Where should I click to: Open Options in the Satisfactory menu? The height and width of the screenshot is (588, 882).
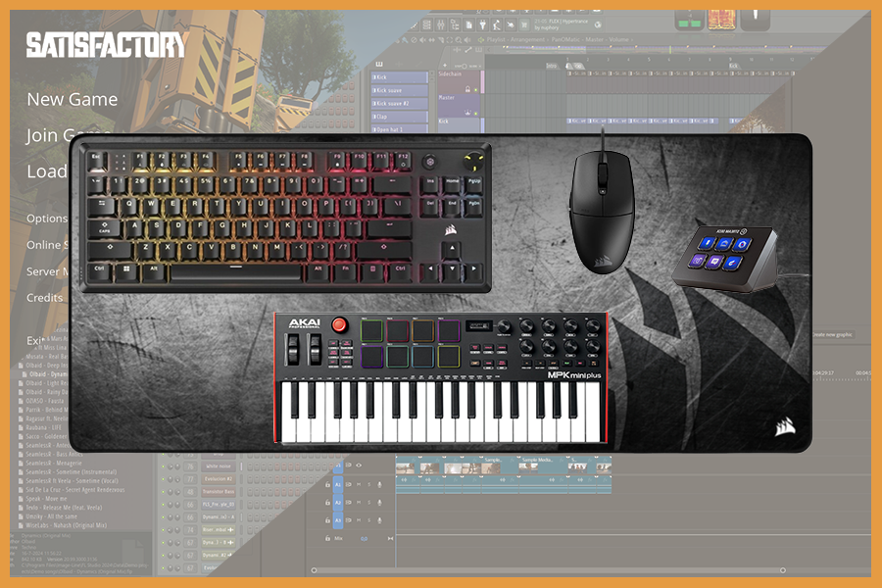tap(47, 219)
